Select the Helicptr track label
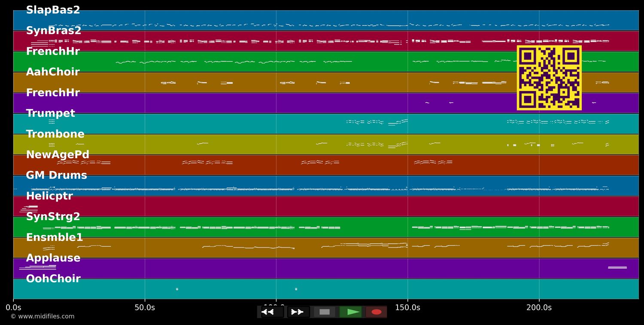Screen dimensions: 644x325 point(49,196)
